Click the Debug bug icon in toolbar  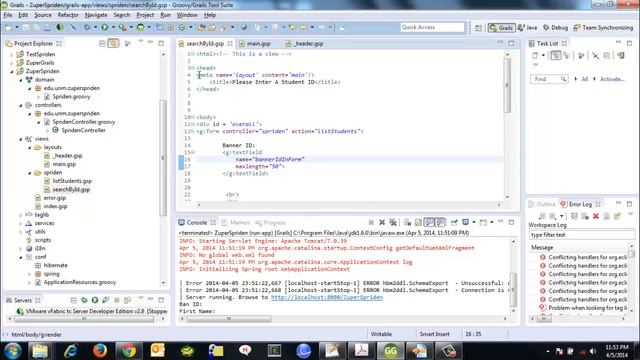pos(87,27)
